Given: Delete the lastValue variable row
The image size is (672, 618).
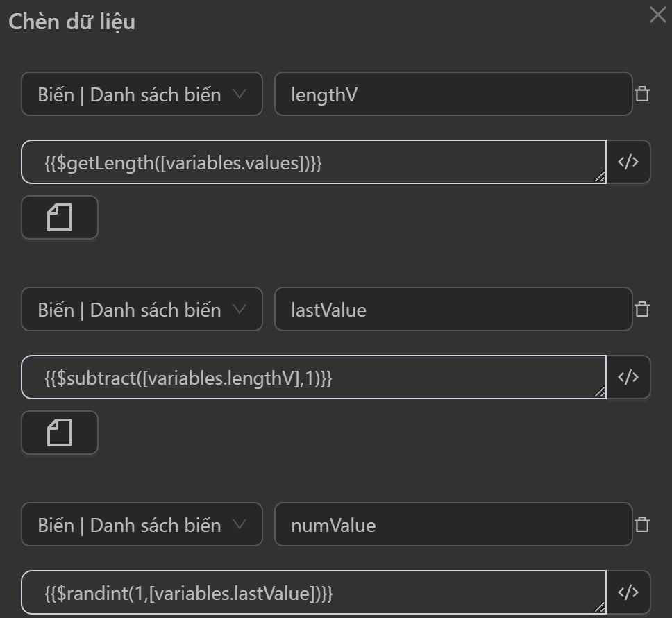Looking at the screenshot, I should (x=642, y=310).
